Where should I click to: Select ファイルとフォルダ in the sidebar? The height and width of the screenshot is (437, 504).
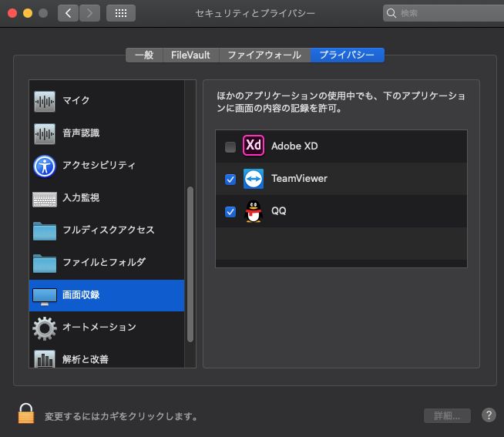pyautogui.click(x=106, y=264)
